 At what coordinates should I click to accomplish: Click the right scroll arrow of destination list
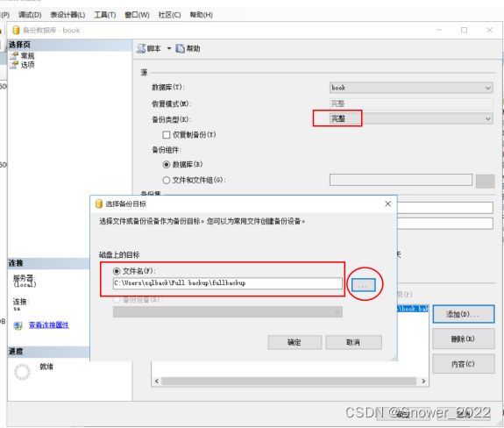[423, 382]
